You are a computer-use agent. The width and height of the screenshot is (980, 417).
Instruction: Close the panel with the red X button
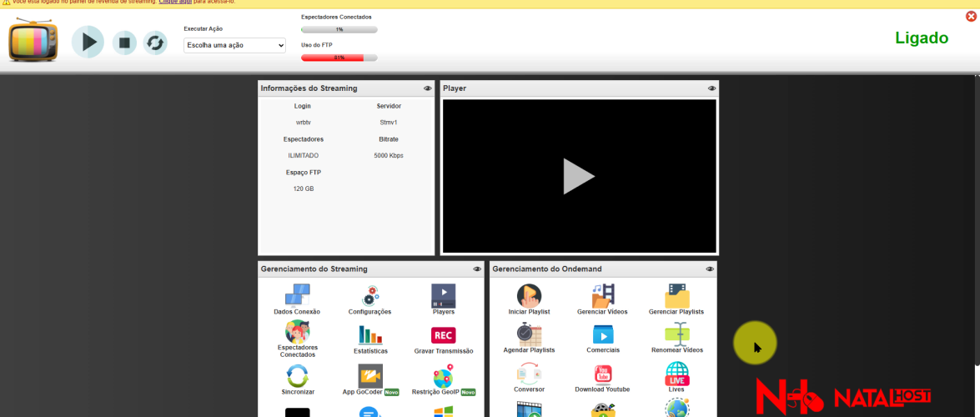tap(972, 16)
